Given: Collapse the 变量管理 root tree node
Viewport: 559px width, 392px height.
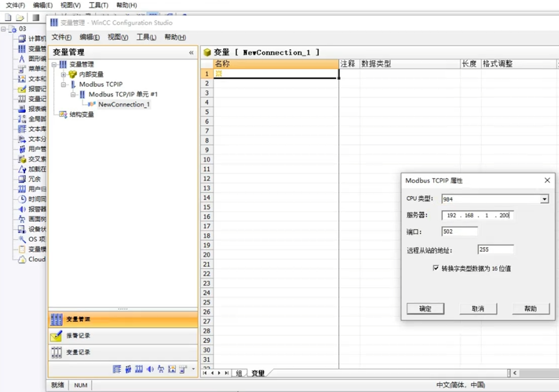Looking at the screenshot, I should pyautogui.click(x=54, y=64).
